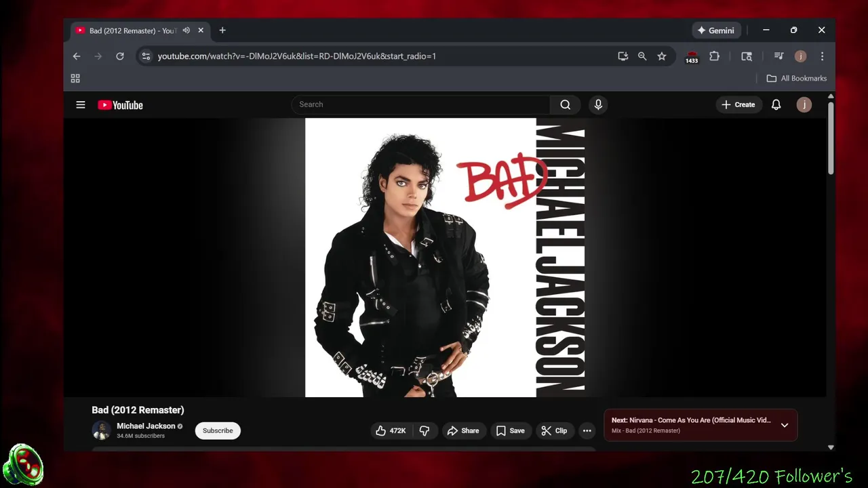Select the Bad (2012 Remaster) tab
The image size is (868, 488).
[x=140, y=30]
